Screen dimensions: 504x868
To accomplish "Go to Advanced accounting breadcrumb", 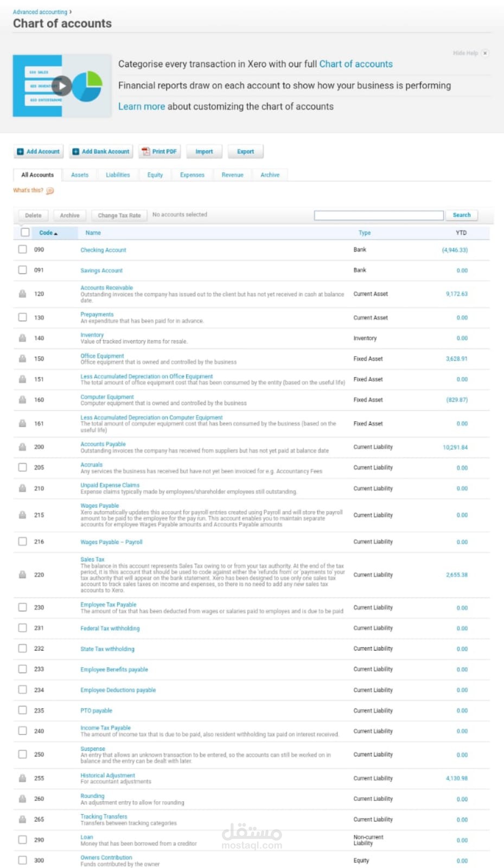I will point(40,12).
